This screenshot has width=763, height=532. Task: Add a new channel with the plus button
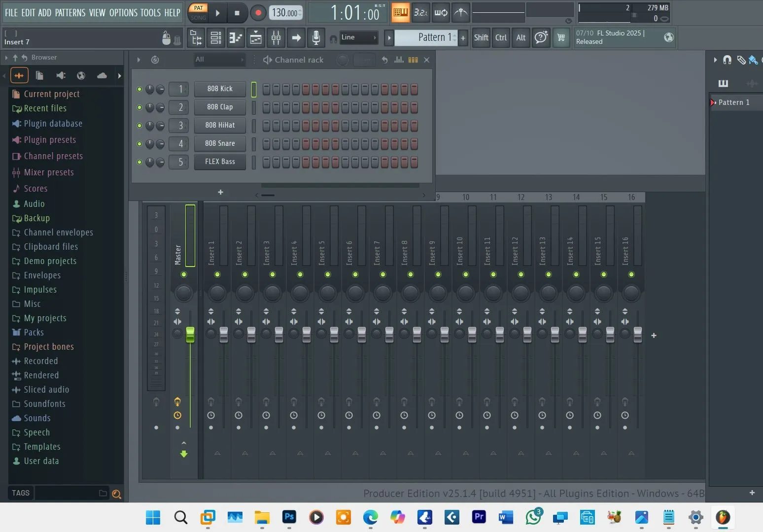coord(220,192)
